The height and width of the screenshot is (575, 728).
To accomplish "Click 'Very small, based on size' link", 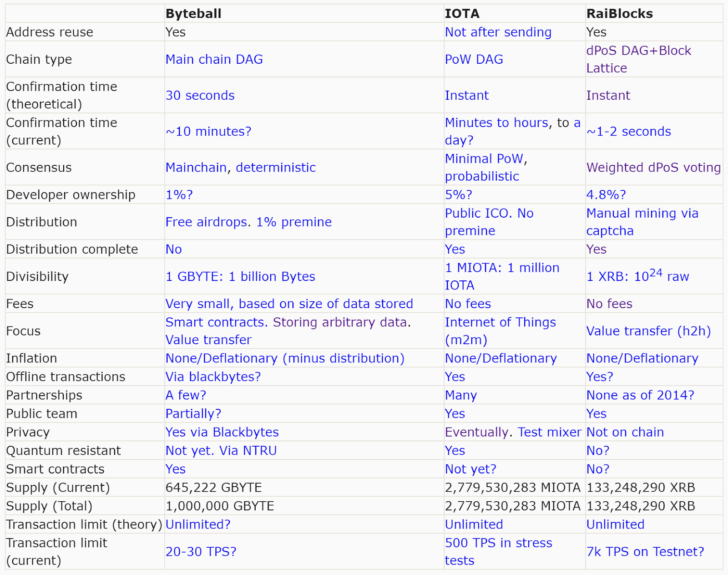I will (289, 304).
